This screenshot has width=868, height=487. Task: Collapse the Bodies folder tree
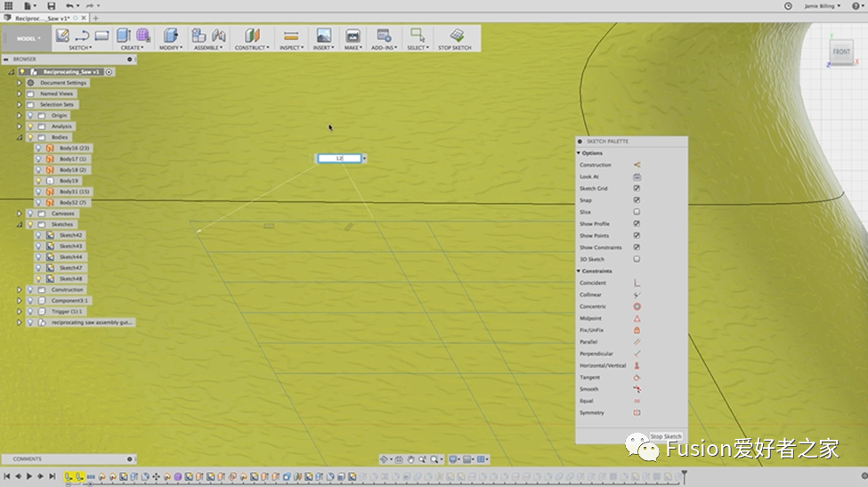click(19, 138)
